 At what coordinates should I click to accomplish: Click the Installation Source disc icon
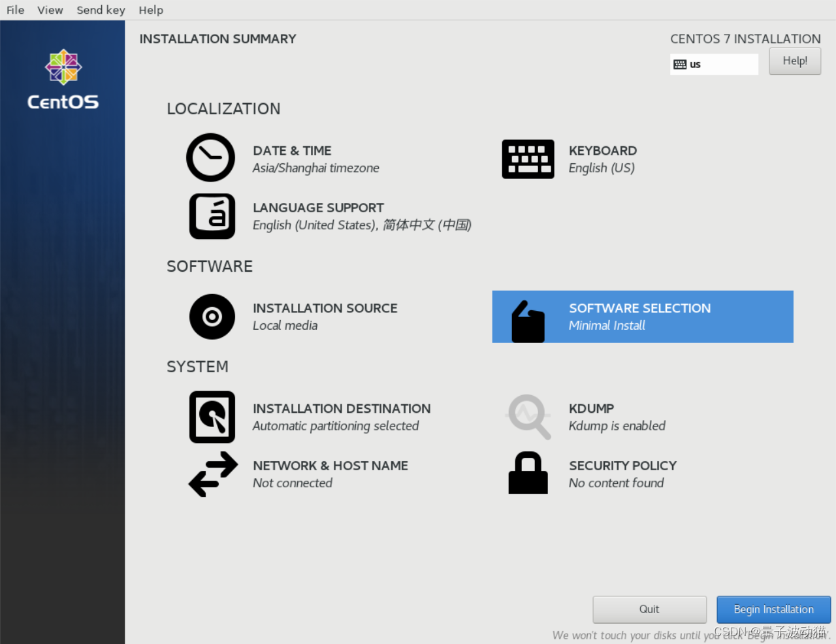click(x=212, y=317)
